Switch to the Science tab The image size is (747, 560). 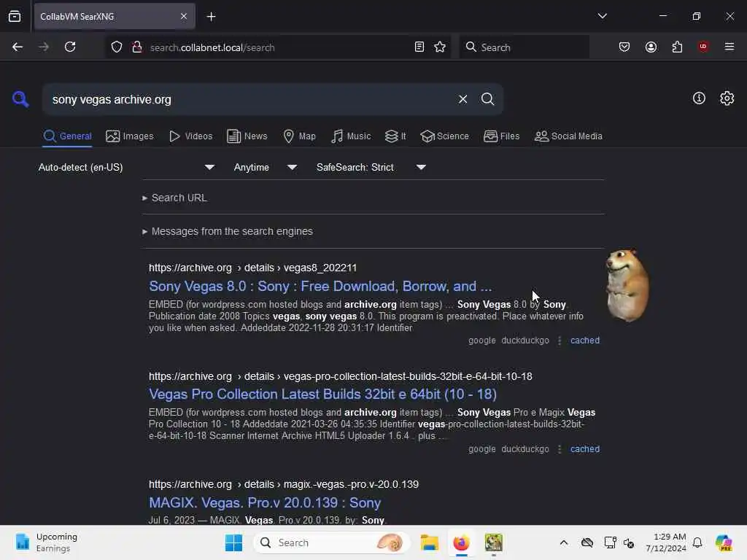(444, 136)
